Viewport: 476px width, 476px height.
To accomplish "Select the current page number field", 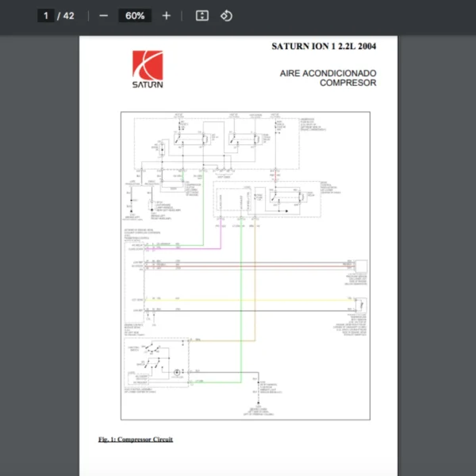I will pos(46,16).
